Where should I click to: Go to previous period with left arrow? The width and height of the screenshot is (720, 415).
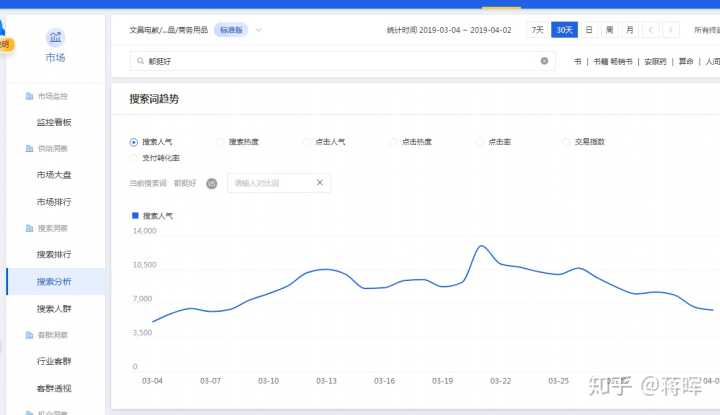[651, 30]
